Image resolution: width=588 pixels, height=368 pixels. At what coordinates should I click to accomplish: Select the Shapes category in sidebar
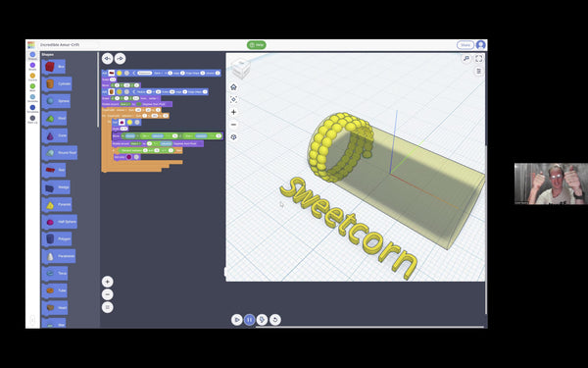(x=32, y=56)
